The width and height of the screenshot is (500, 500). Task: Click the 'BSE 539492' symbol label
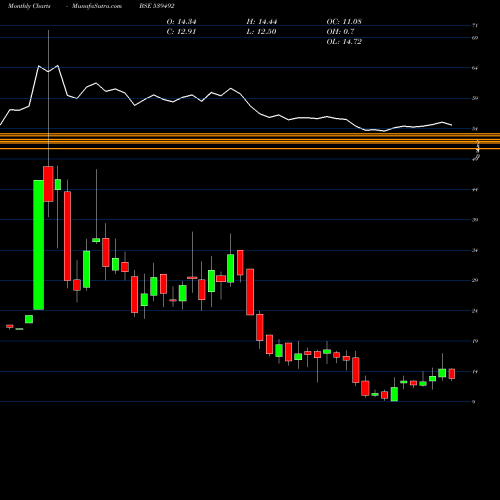157,6
